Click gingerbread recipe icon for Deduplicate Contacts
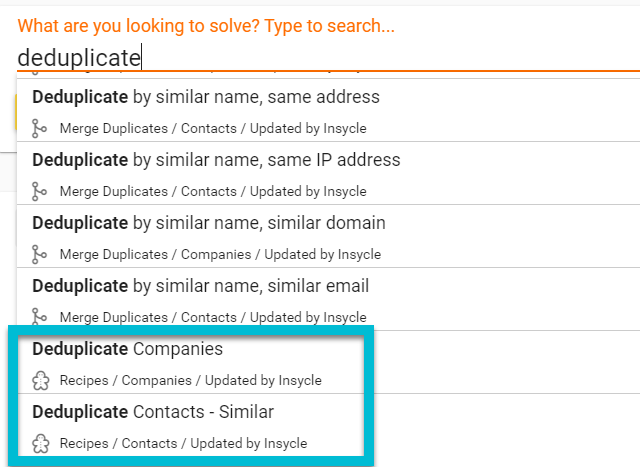 click(40, 444)
